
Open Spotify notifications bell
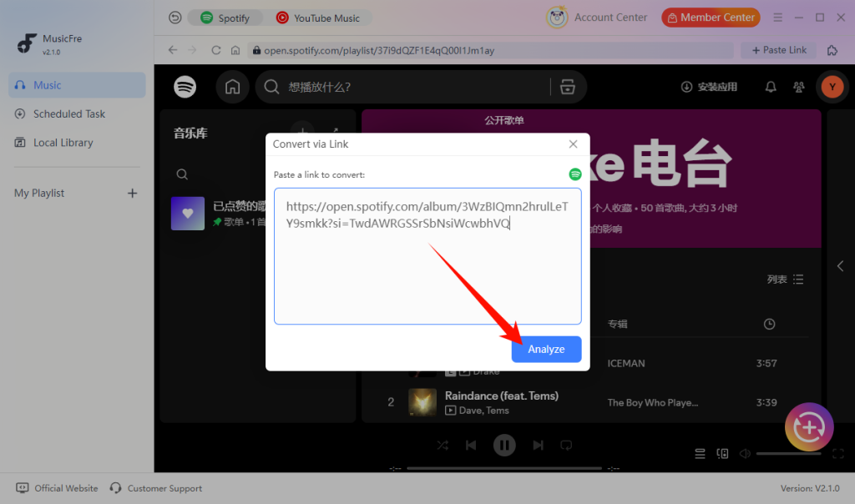[x=771, y=87]
